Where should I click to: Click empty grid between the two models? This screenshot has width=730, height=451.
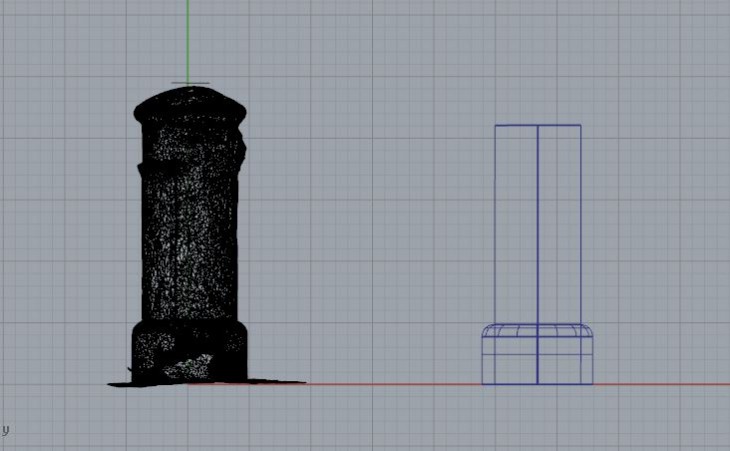[x=370, y=250]
